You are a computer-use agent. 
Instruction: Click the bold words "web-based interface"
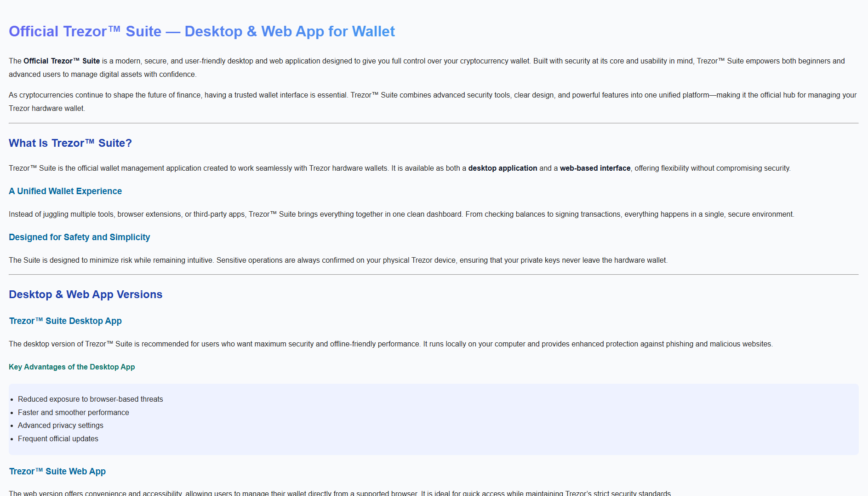(595, 168)
